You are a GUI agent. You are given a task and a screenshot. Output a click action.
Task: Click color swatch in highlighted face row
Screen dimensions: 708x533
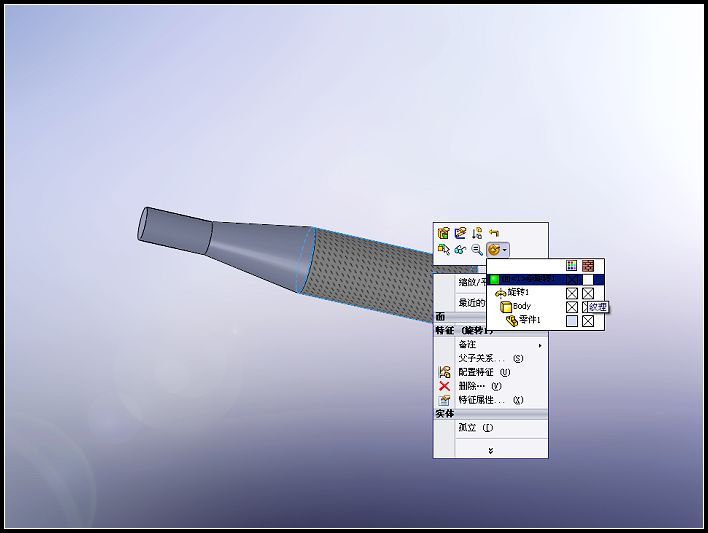[572, 280]
